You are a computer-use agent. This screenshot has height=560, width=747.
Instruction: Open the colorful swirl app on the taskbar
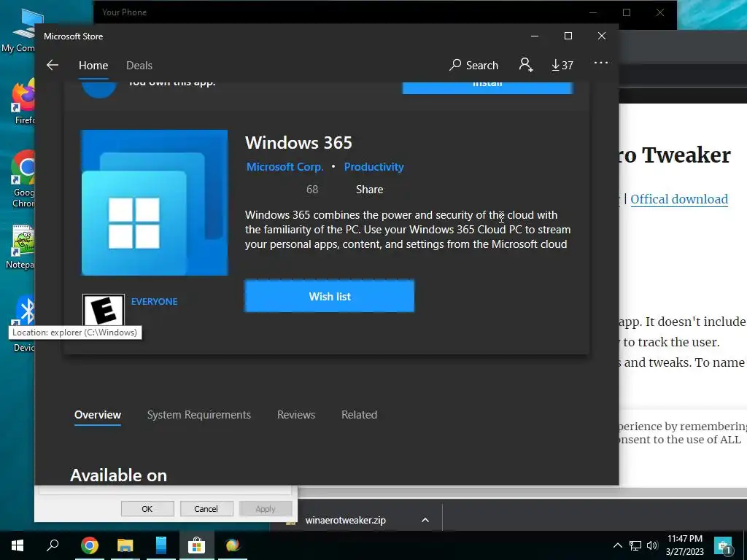click(x=233, y=545)
